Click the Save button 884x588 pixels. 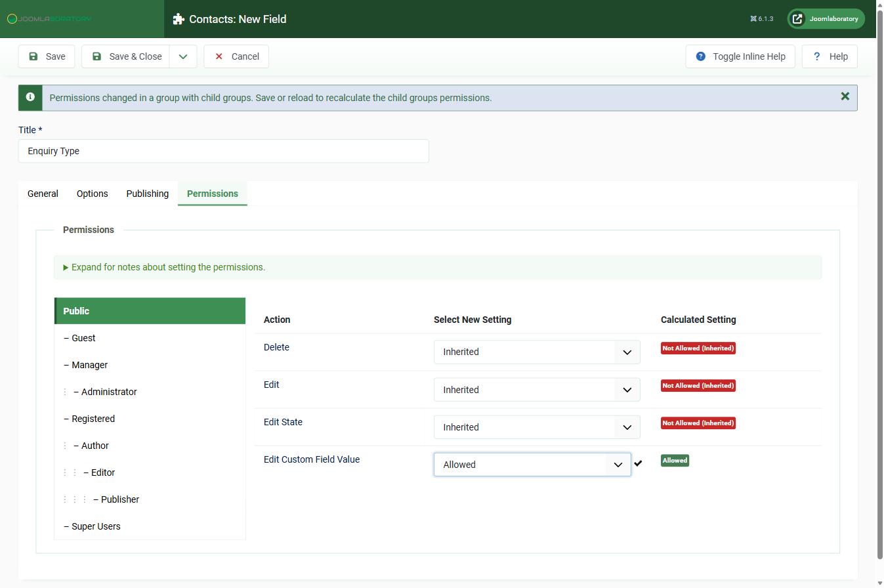tap(47, 56)
